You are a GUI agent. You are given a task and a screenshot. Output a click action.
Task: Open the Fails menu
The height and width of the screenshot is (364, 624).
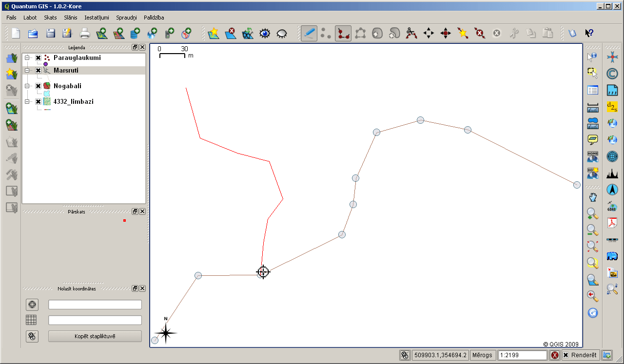(x=12, y=17)
